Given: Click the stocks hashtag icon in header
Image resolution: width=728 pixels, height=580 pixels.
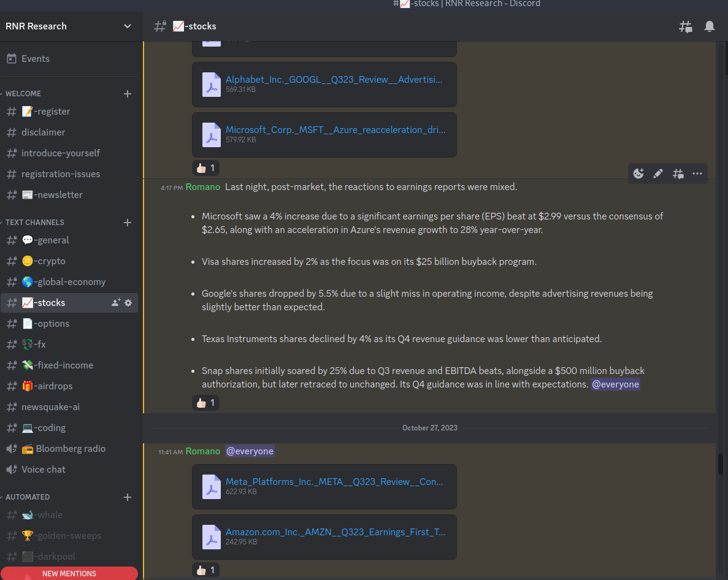Looking at the screenshot, I should tap(159, 26).
